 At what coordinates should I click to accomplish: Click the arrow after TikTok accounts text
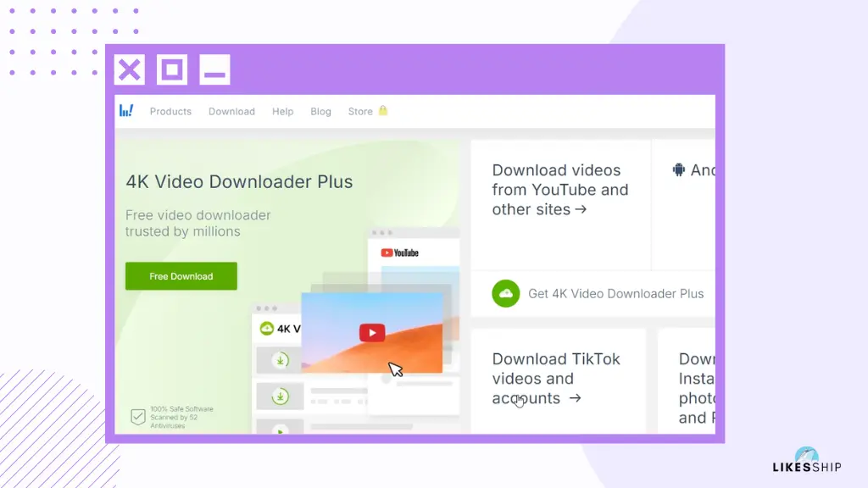pos(576,398)
